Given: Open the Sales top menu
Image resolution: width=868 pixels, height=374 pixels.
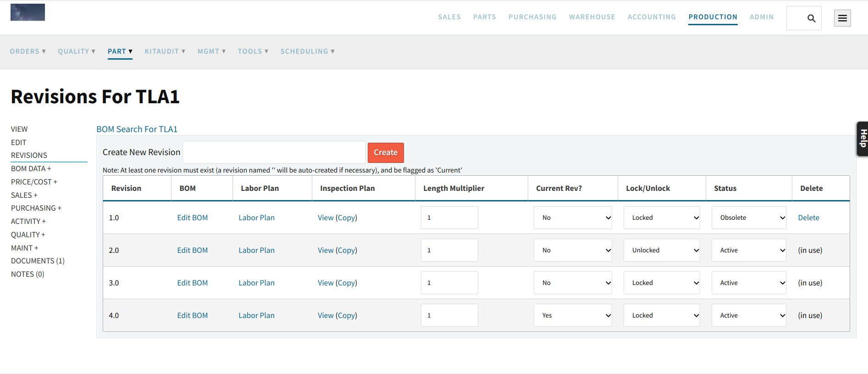Looking at the screenshot, I should (449, 17).
